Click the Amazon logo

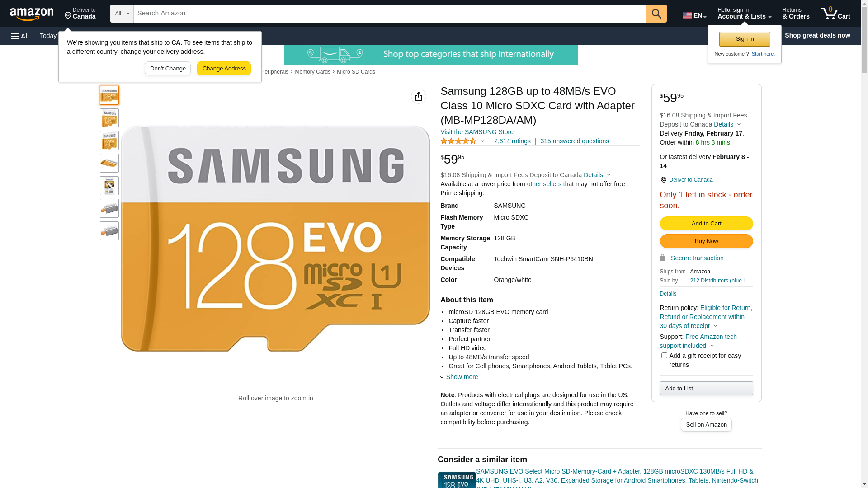(x=32, y=14)
